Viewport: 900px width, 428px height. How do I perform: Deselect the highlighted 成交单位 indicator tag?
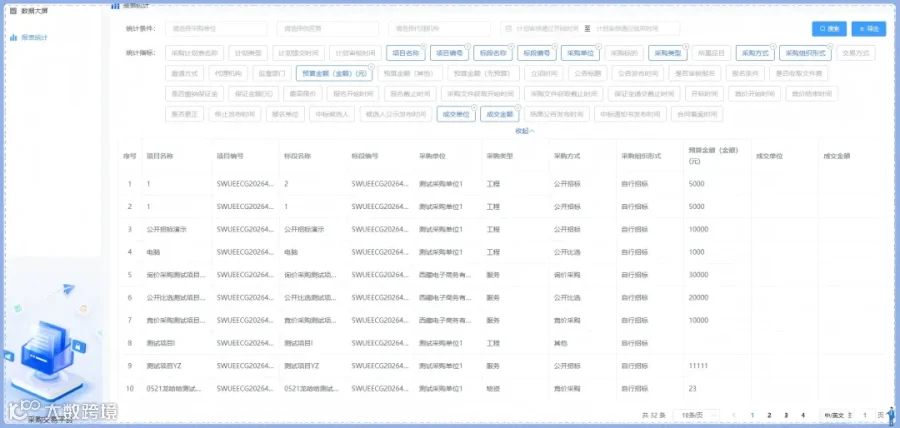(456, 114)
